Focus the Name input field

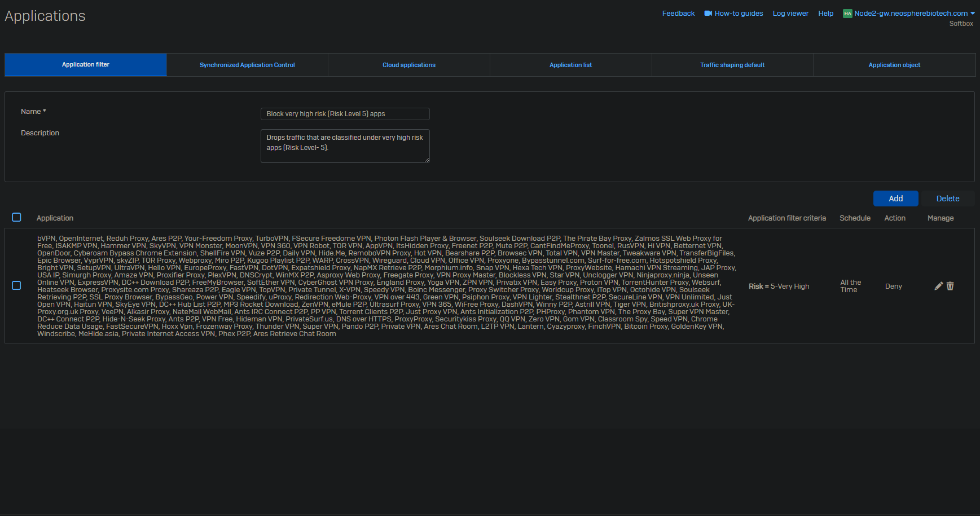click(x=345, y=114)
